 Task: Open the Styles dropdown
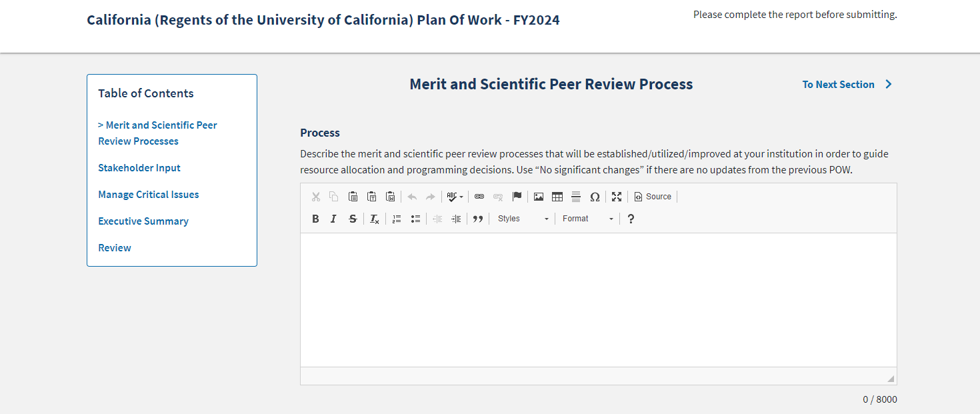tap(523, 219)
